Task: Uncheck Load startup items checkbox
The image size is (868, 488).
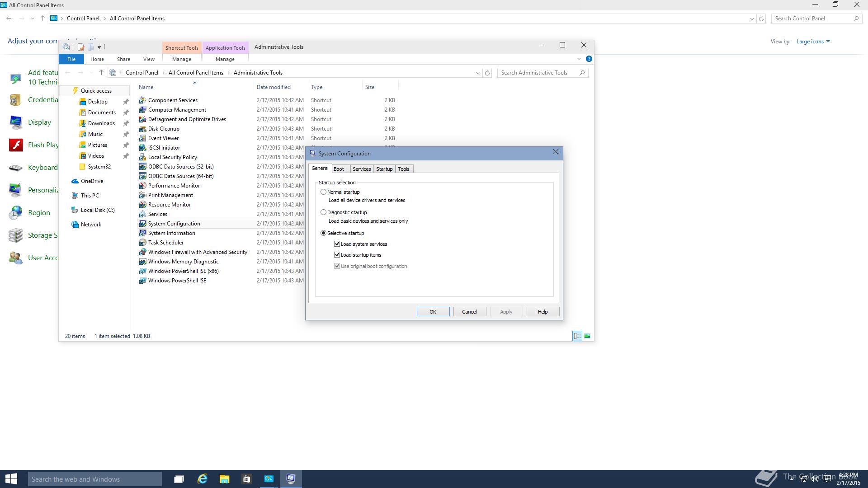Action: [337, 255]
